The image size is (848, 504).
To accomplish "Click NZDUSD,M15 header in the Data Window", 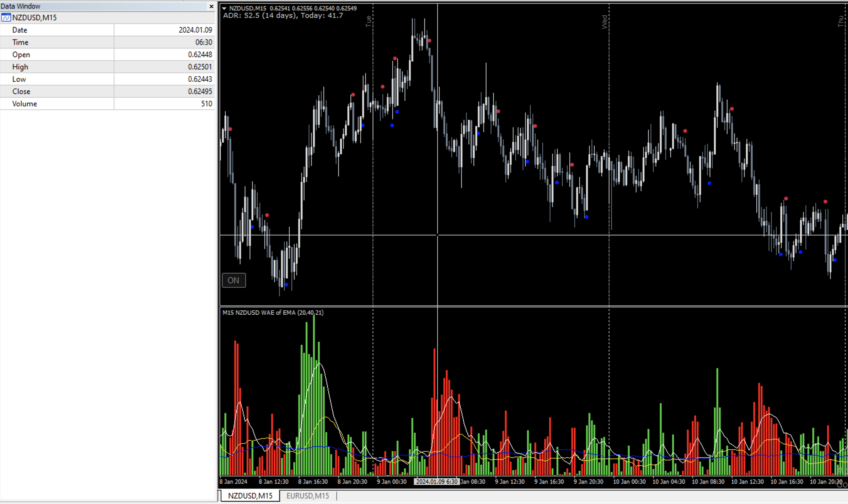I will point(34,17).
